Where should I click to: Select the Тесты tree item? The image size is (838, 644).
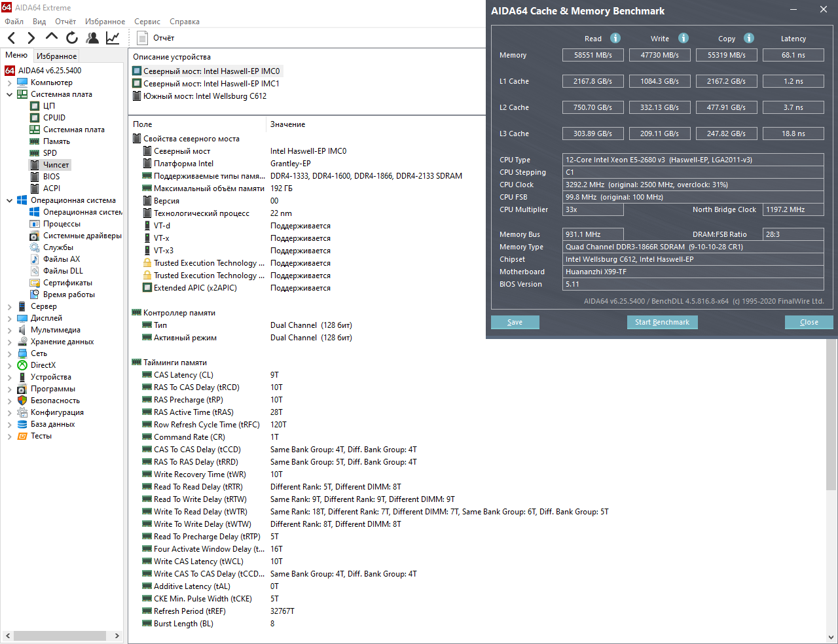pos(35,436)
